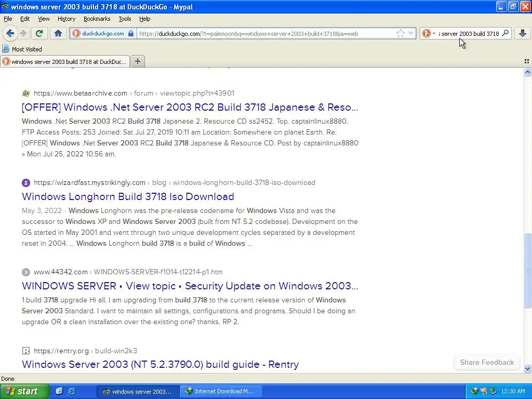Click the scrollbar up arrow
The width and height of the screenshot is (532, 399).
tap(527, 72)
